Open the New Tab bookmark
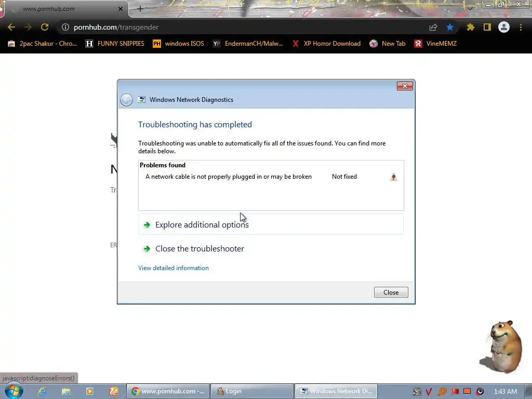 pos(388,44)
